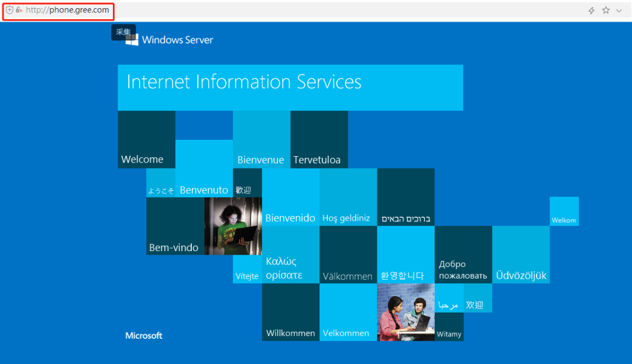Click the Witamy tile
The width and height of the screenshot is (632, 364).
pos(449,327)
